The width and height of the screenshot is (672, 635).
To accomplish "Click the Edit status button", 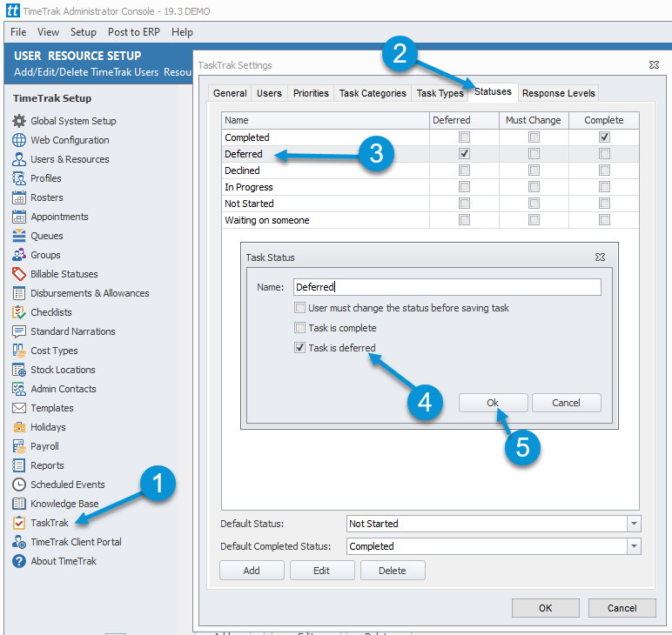I will click(322, 571).
